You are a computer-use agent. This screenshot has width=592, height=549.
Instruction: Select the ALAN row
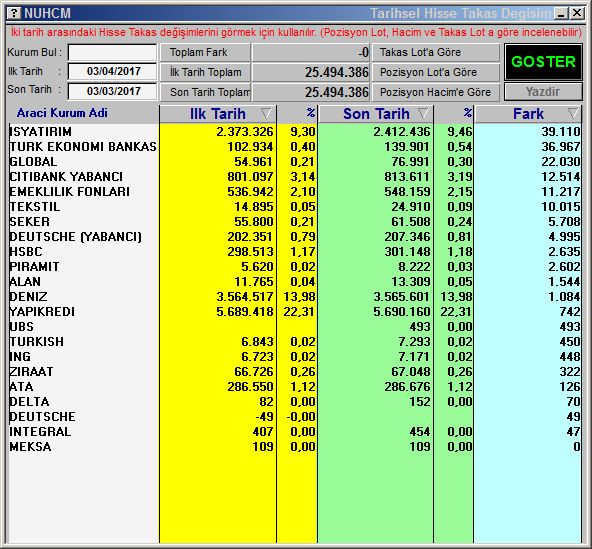[x=295, y=282]
